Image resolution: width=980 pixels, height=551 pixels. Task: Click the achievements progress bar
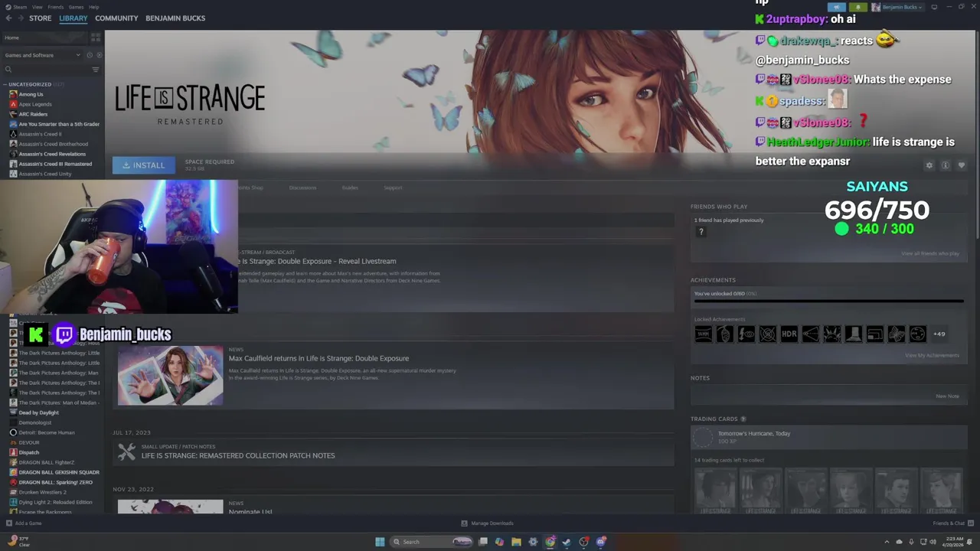point(828,302)
